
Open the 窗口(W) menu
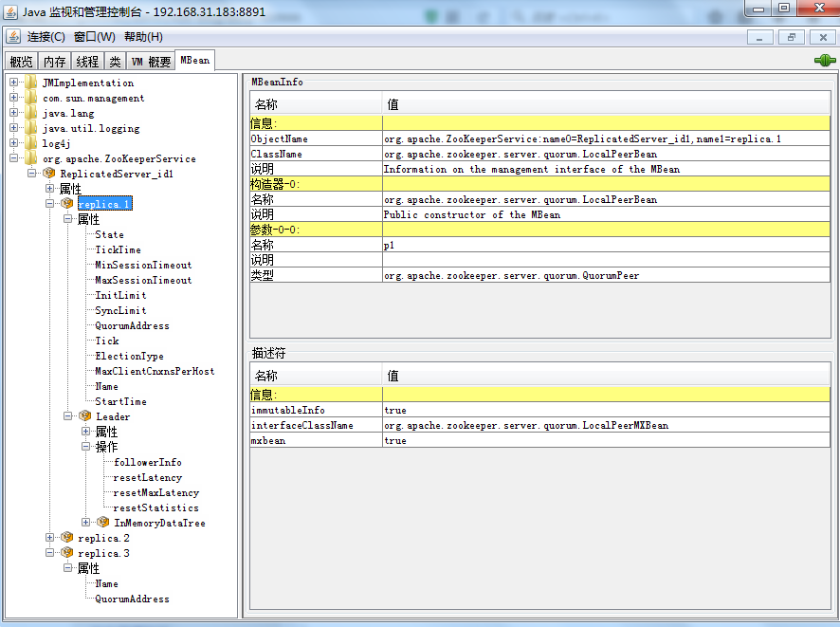point(94,37)
